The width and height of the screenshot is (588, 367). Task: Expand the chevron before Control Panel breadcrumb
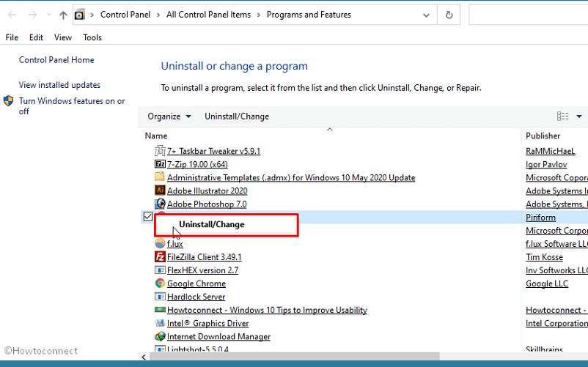pos(92,15)
